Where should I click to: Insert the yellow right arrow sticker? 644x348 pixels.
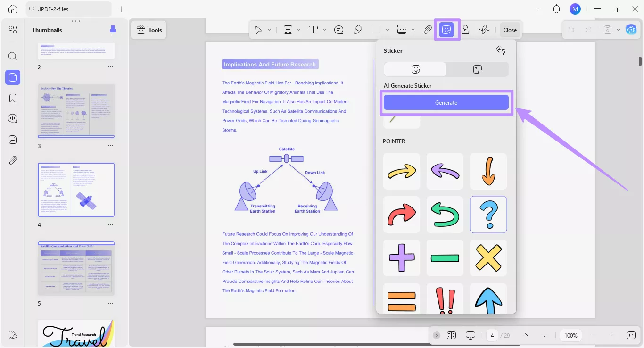402,171
